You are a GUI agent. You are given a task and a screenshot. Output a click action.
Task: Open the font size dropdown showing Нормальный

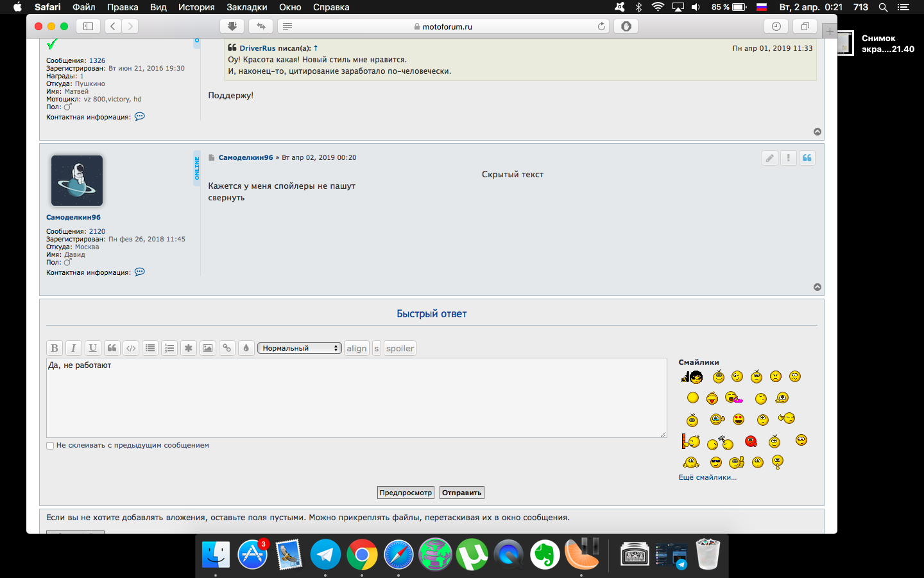point(299,348)
